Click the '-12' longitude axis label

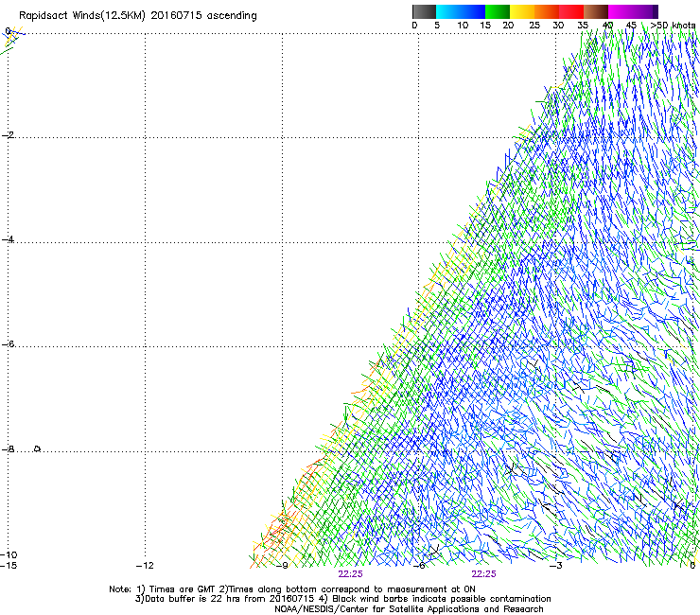pos(145,566)
